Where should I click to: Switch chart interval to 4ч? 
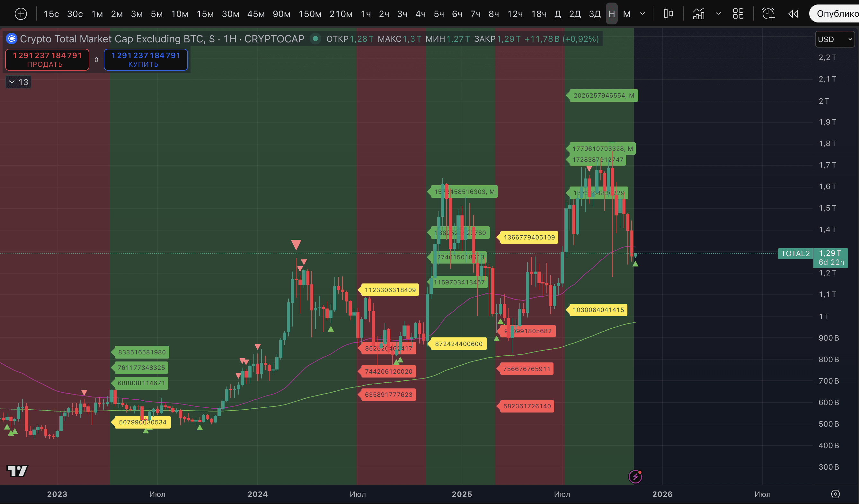click(420, 13)
